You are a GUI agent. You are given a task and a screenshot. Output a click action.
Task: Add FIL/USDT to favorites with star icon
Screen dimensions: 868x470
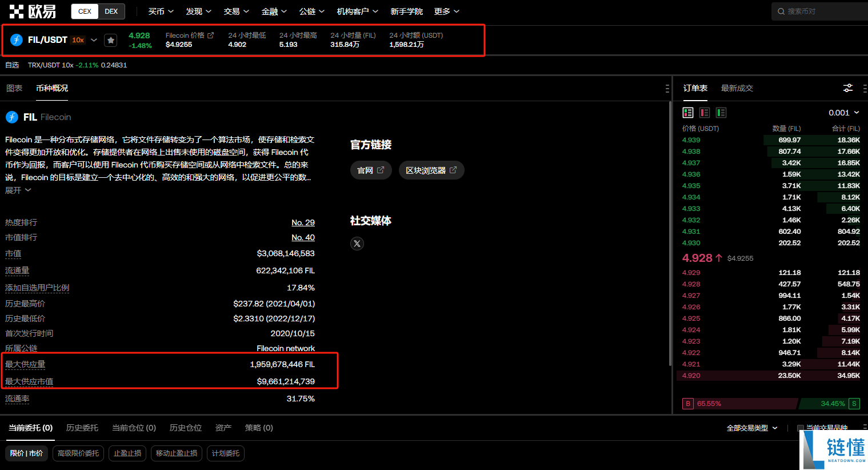(111, 40)
